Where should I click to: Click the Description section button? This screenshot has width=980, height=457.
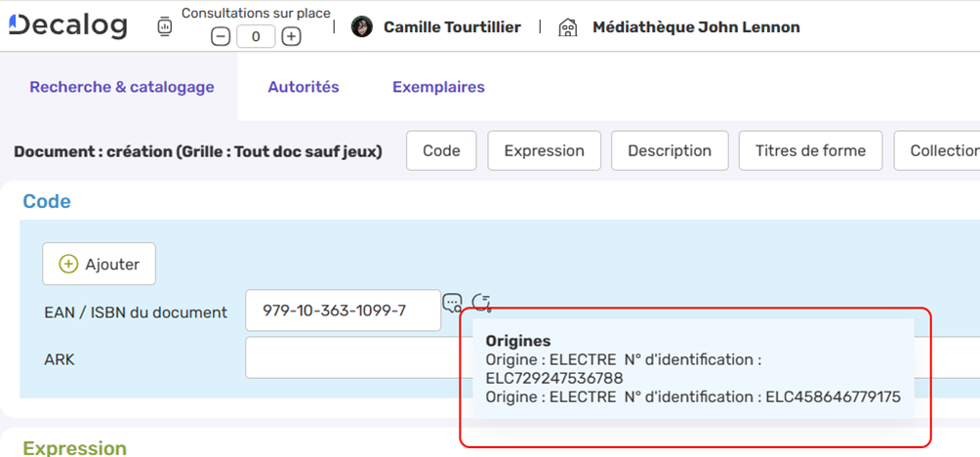tap(670, 150)
